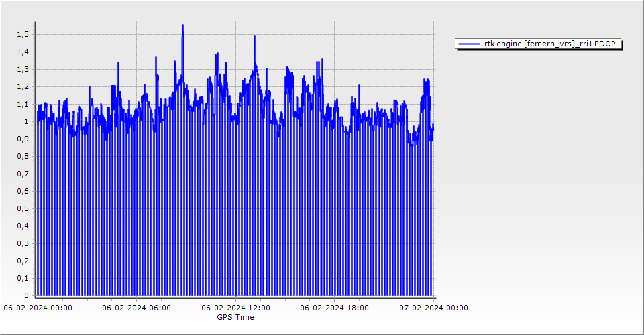Select the 06-02-2024 18:00 time label
This screenshot has height=335, width=644.
click(334, 308)
